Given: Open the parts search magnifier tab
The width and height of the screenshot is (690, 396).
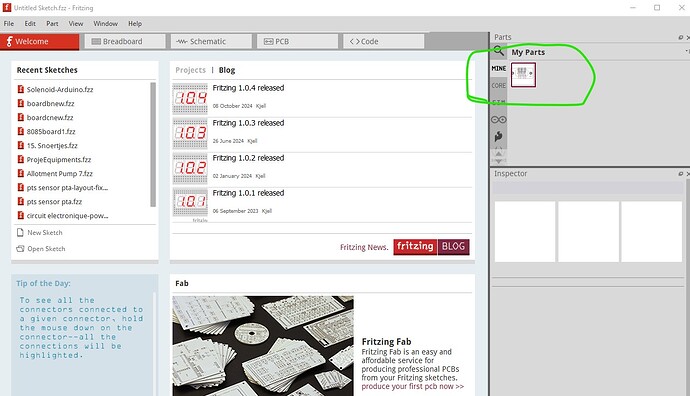Looking at the screenshot, I should (x=498, y=51).
